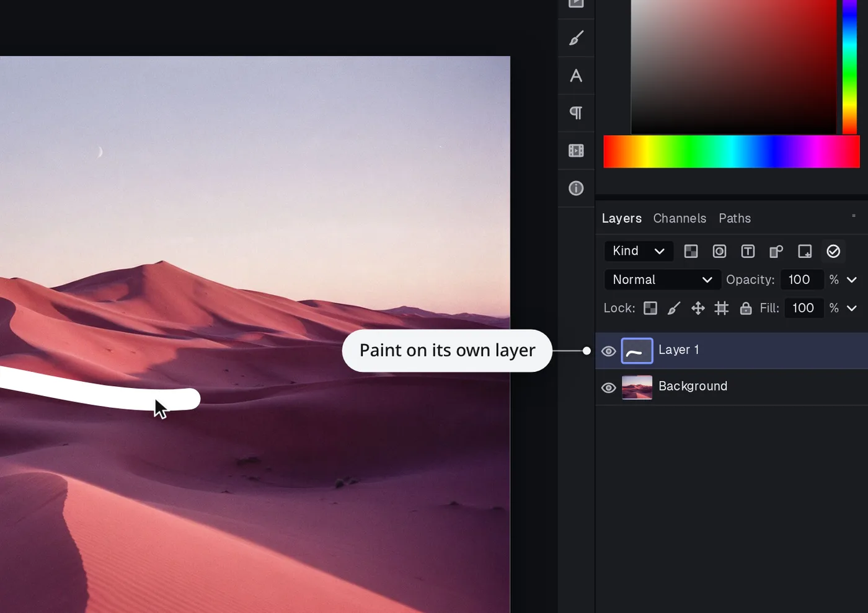Image resolution: width=868 pixels, height=613 pixels.
Task: Filter layers by type layer icon
Action: point(748,251)
